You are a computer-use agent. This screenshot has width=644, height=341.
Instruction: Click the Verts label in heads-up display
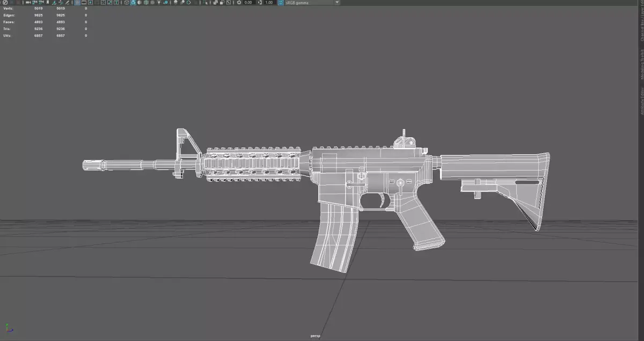point(9,9)
